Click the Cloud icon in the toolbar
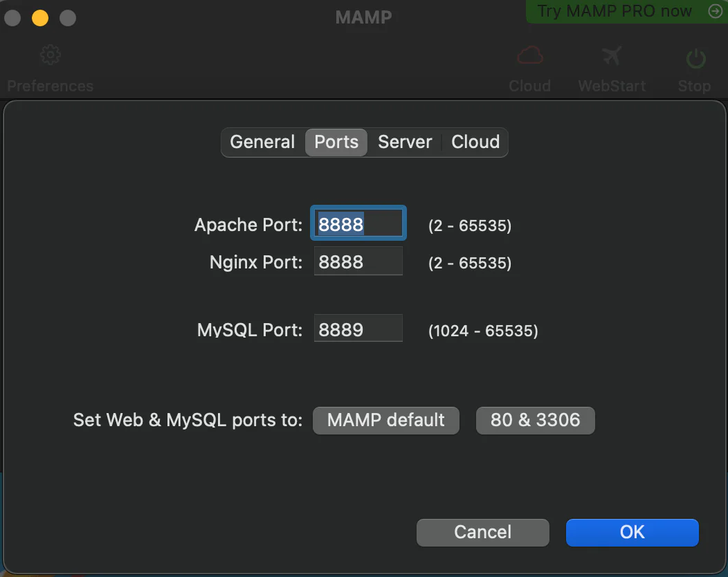This screenshot has height=577, width=728. tap(529, 56)
